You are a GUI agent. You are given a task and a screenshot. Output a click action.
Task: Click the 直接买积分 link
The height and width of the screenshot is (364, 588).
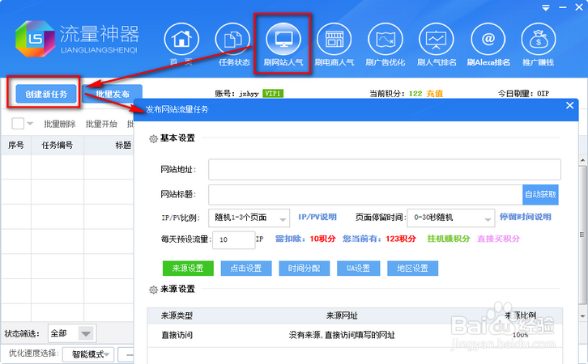pos(498,239)
